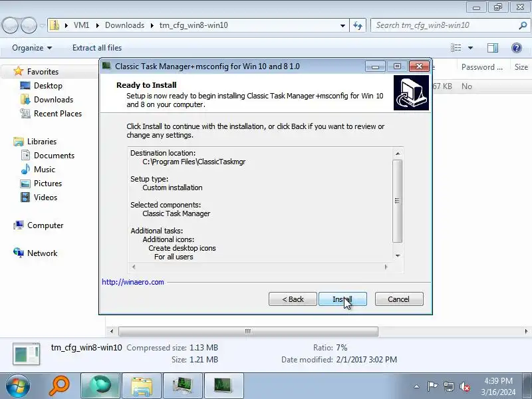The width and height of the screenshot is (532, 399).
Task: Open Explorer help icon
Action: pos(517,48)
